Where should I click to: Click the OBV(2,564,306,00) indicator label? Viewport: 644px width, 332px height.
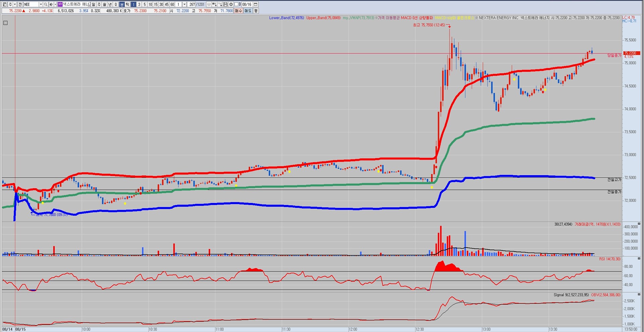pyautogui.click(x=606, y=295)
